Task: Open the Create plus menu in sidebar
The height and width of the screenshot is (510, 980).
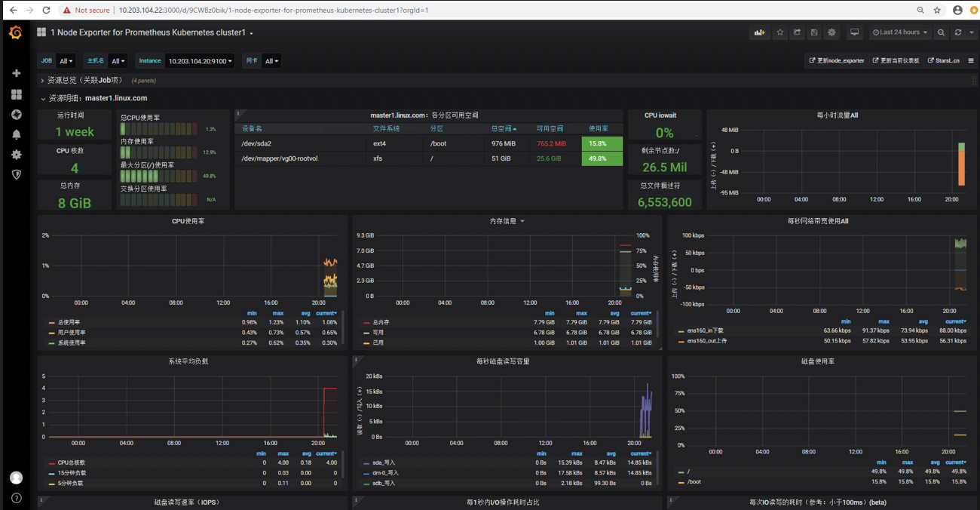Action: pos(16,73)
